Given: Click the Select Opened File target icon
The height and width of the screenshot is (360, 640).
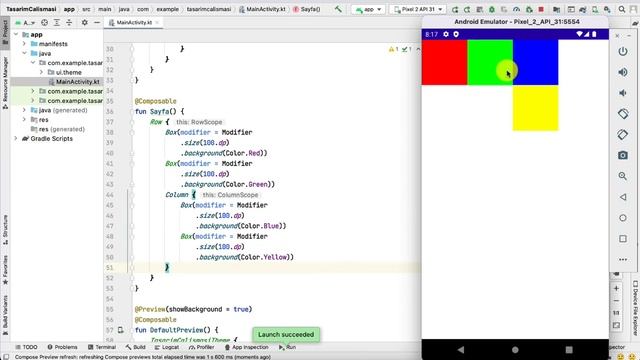Looking at the screenshot, I should tap(44, 23).
